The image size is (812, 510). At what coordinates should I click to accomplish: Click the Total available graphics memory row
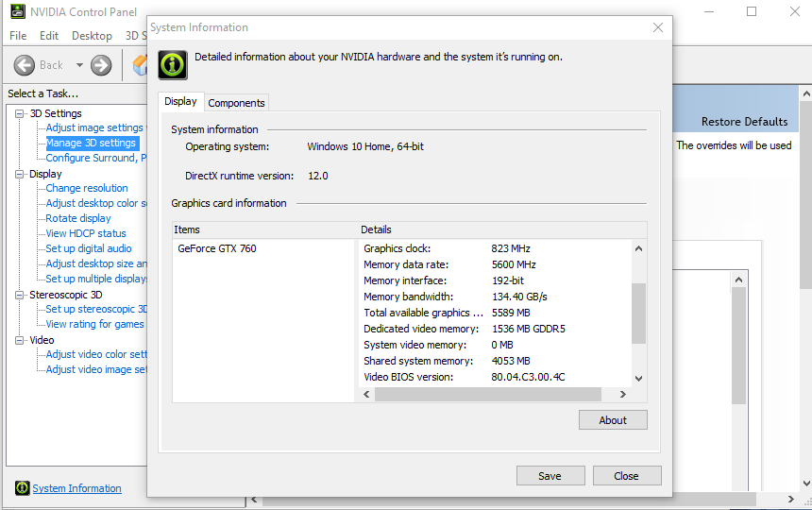[495, 313]
